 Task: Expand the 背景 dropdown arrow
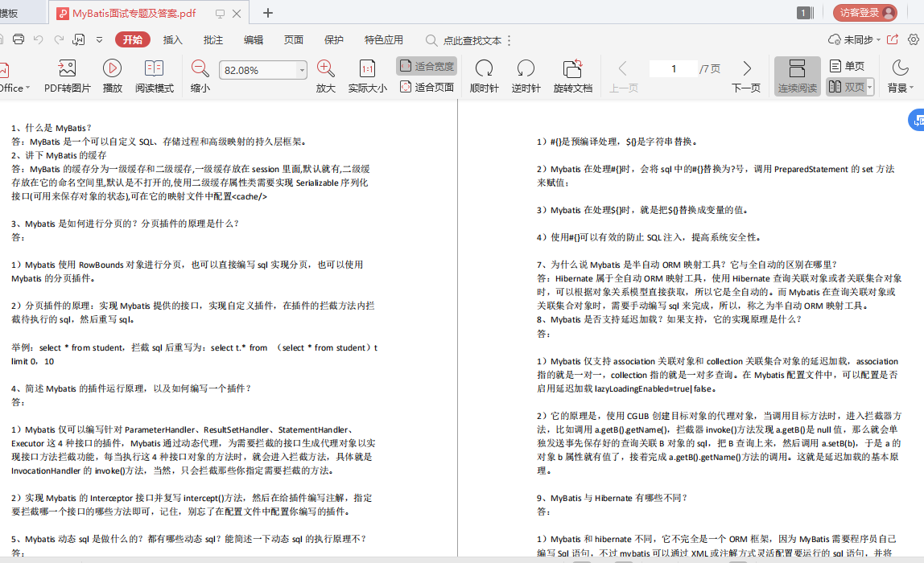tap(911, 88)
